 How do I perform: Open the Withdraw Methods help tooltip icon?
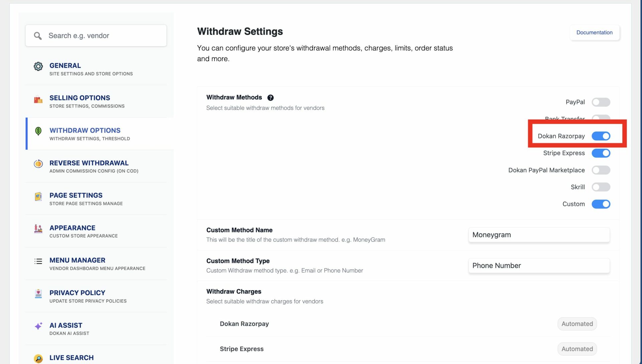click(x=270, y=98)
